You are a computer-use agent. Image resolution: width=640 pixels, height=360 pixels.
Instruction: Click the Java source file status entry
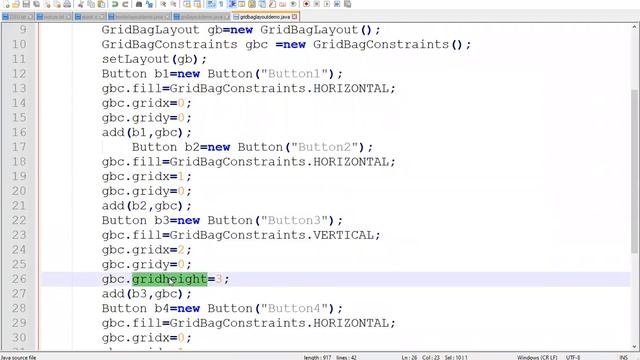[x=18, y=357]
